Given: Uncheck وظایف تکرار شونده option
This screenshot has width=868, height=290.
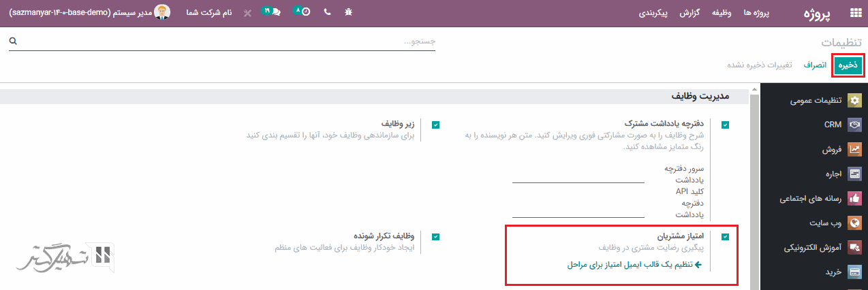Looking at the screenshot, I should click(x=435, y=237).
